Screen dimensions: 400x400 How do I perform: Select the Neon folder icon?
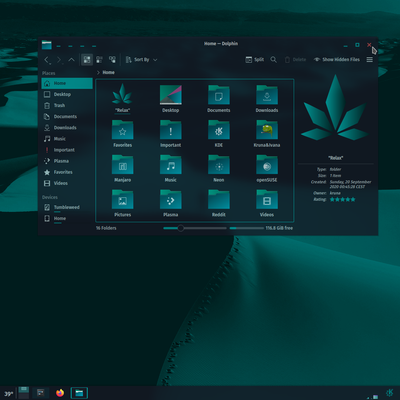pyautogui.click(x=219, y=164)
